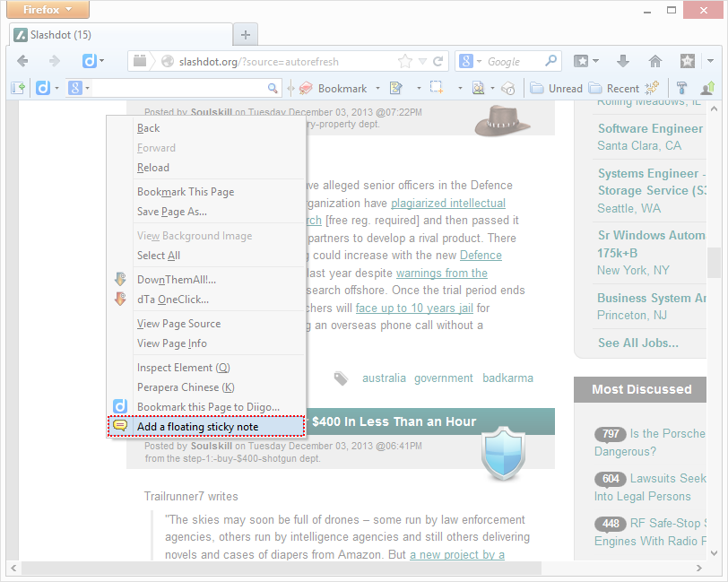
Task: Open 'plagiarized intellectual' link
Action: [448, 203]
